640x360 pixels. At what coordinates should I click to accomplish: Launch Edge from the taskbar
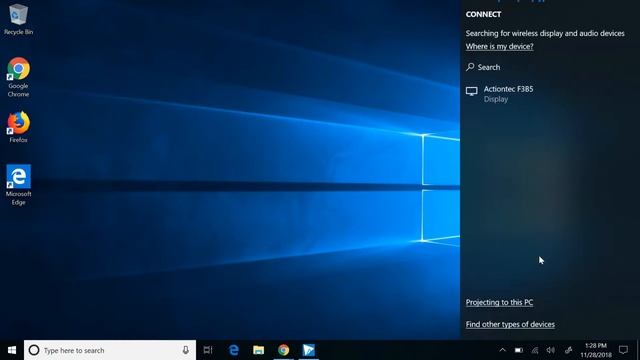click(x=233, y=350)
